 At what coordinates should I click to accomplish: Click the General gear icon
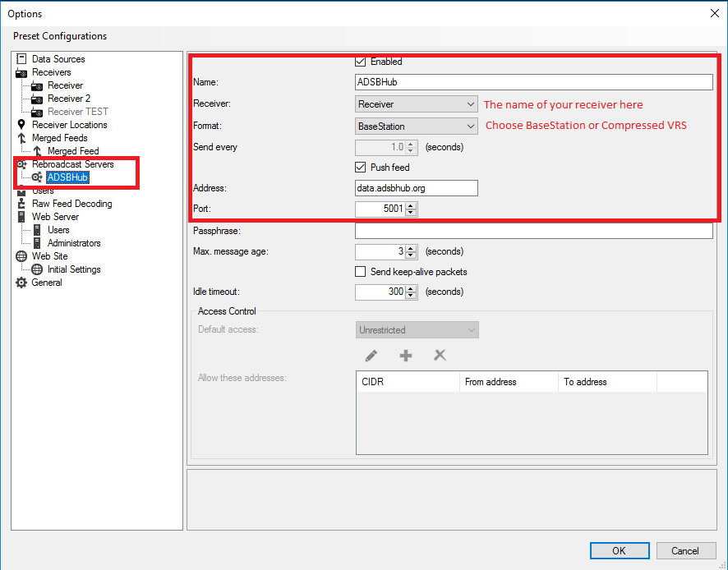(22, 283)
